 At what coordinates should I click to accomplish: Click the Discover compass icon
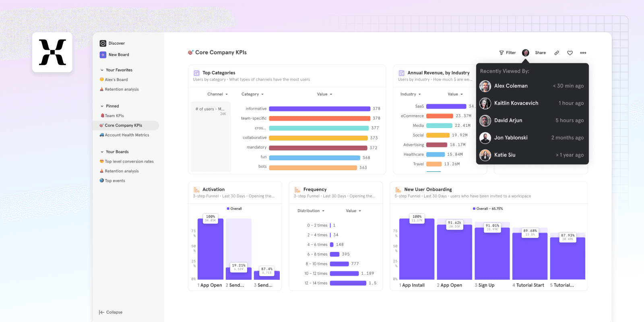(103, 43)
